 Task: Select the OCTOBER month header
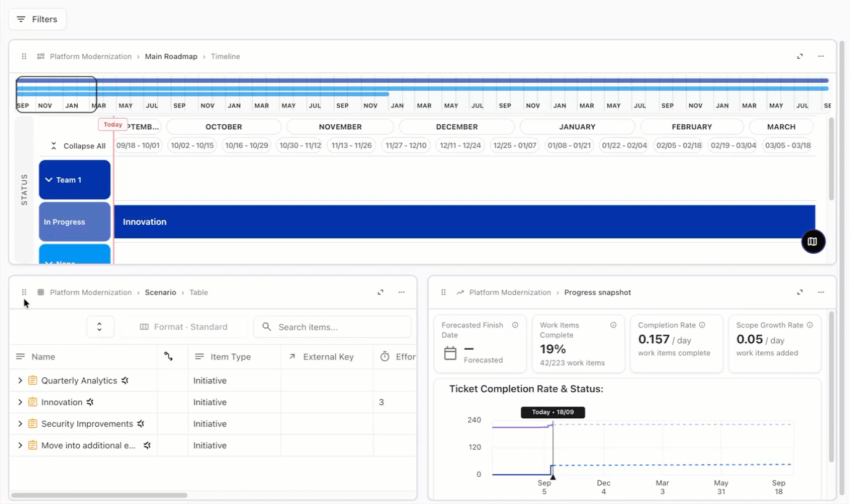[x=224, y=127]
